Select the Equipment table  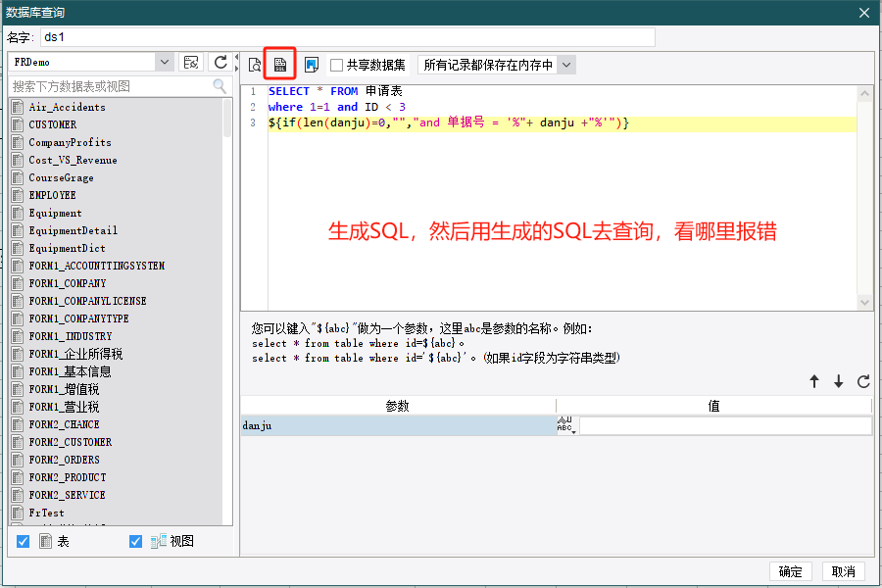[55, 213]
